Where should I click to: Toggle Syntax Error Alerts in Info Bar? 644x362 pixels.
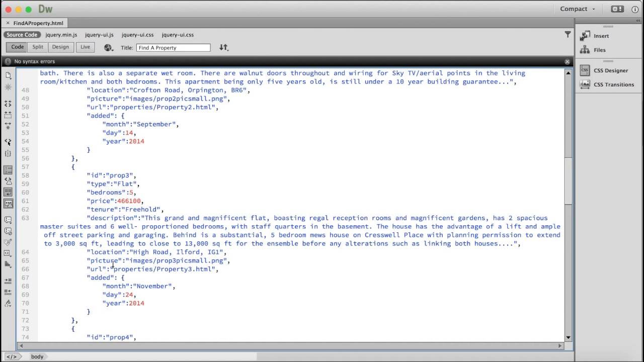tap(8, 204)
